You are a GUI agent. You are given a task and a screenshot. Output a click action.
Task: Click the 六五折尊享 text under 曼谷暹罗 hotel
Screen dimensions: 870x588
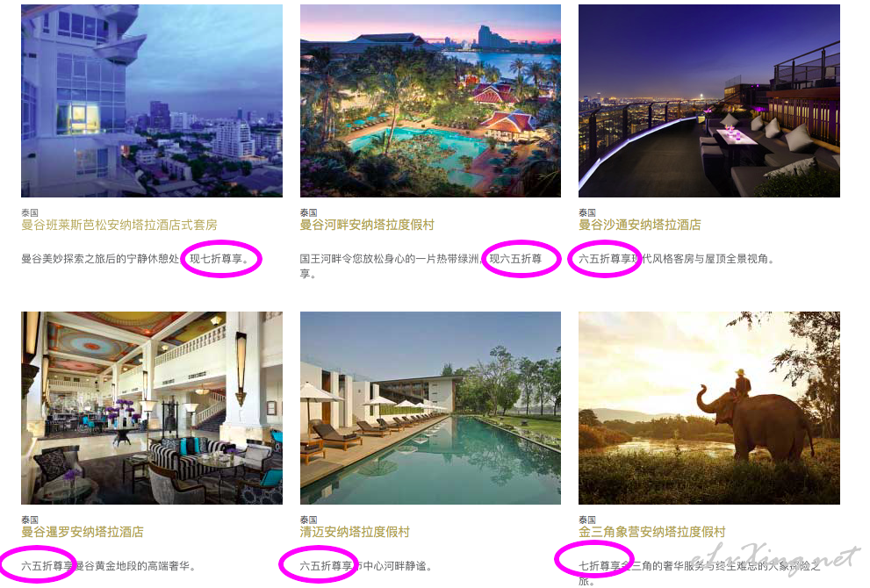[47, 566]
